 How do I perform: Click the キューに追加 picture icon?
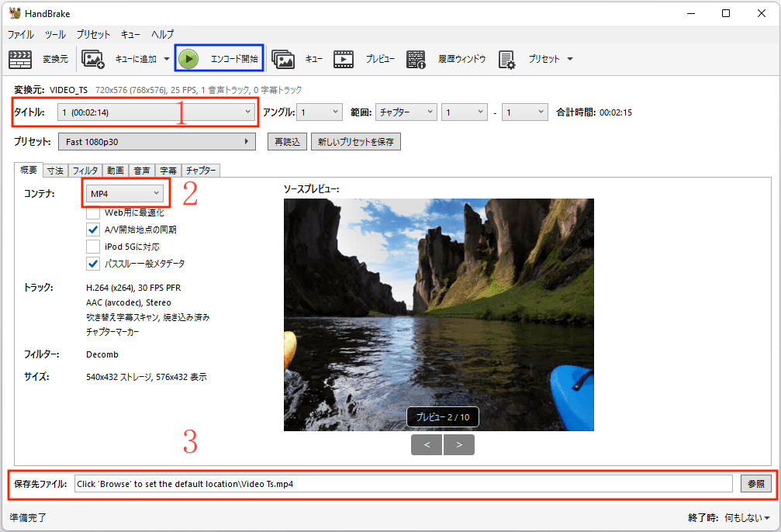tap(92, 59)
